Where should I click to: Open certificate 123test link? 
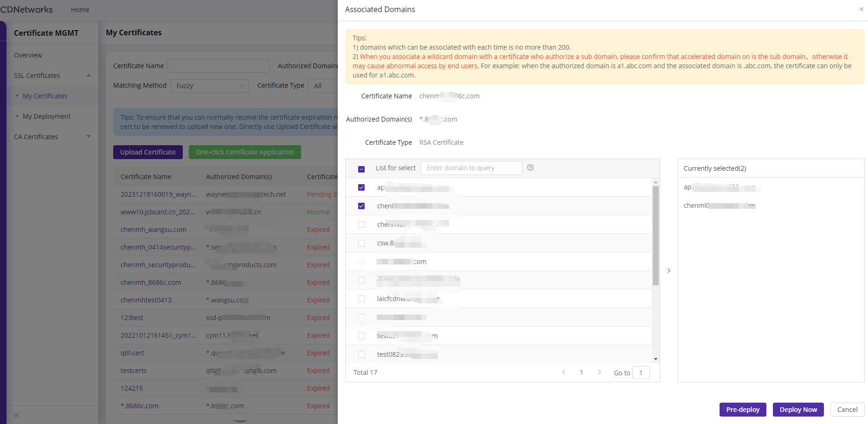(x=132, y=318)
